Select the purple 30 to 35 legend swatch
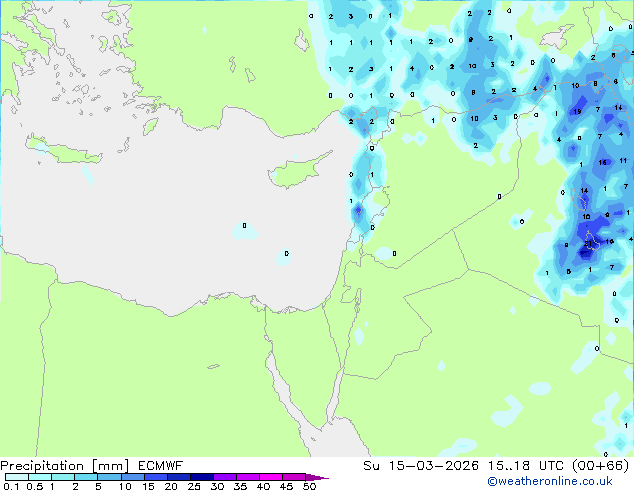Screen dimensions: 634x490 point(224,477)
